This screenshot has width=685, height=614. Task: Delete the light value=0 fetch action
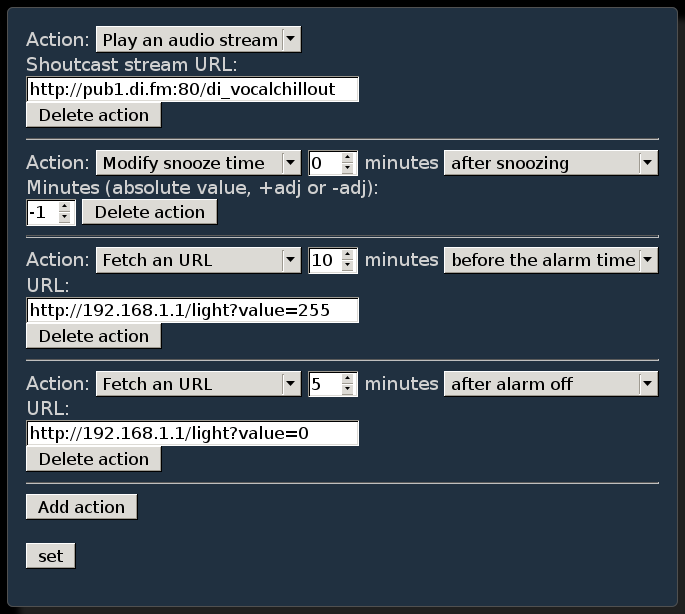click(93, 459)
